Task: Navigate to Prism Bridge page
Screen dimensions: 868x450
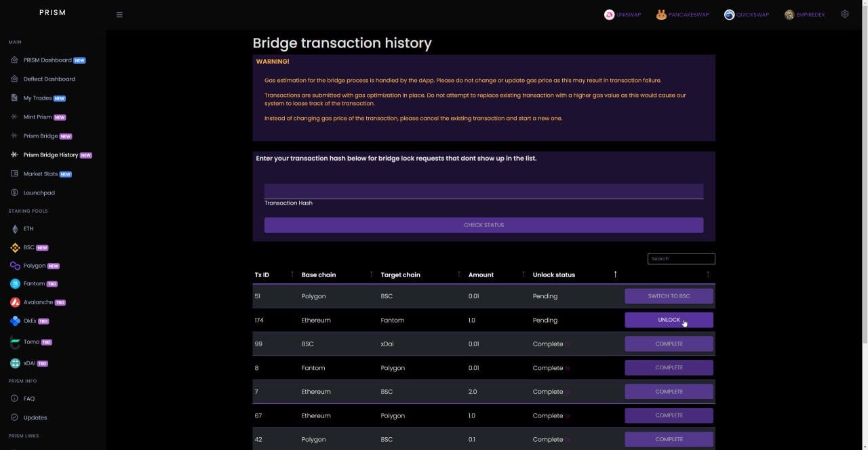Action: coord(41,136)
